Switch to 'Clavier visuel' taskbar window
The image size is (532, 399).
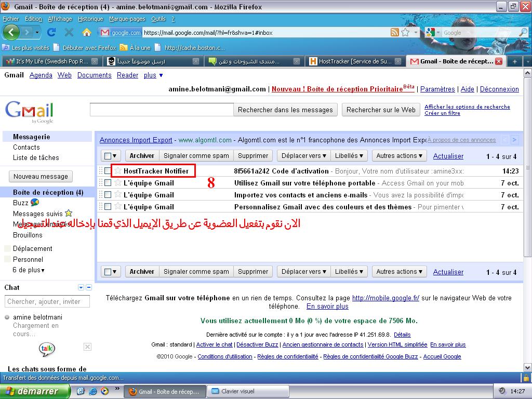coord(248,391)
